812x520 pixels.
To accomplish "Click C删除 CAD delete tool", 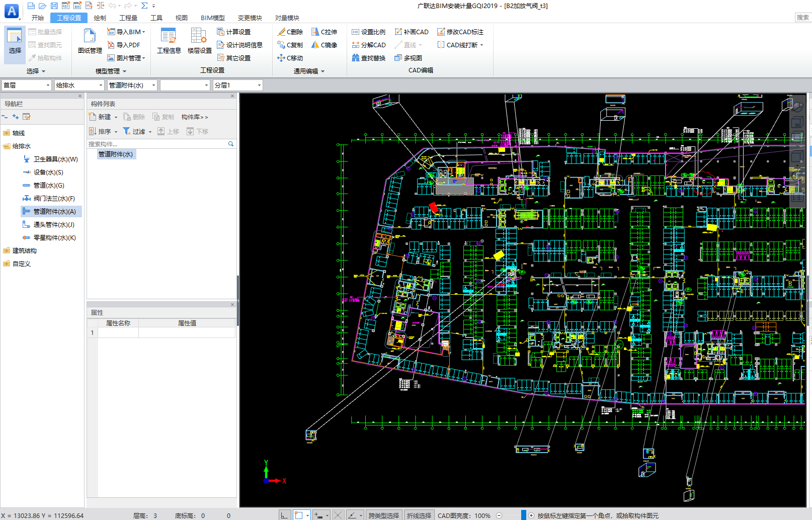I will 290,32.
